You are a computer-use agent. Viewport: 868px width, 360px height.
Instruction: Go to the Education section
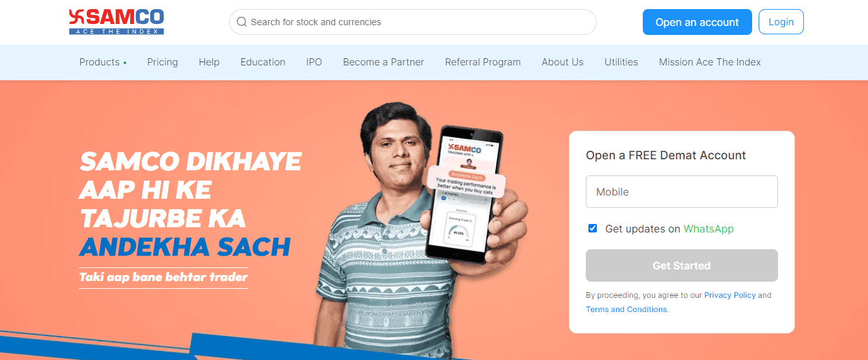[263, 62]
